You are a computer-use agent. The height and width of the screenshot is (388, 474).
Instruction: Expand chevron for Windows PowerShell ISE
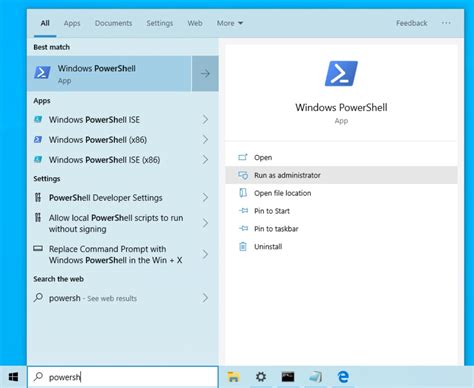(205, 119)
